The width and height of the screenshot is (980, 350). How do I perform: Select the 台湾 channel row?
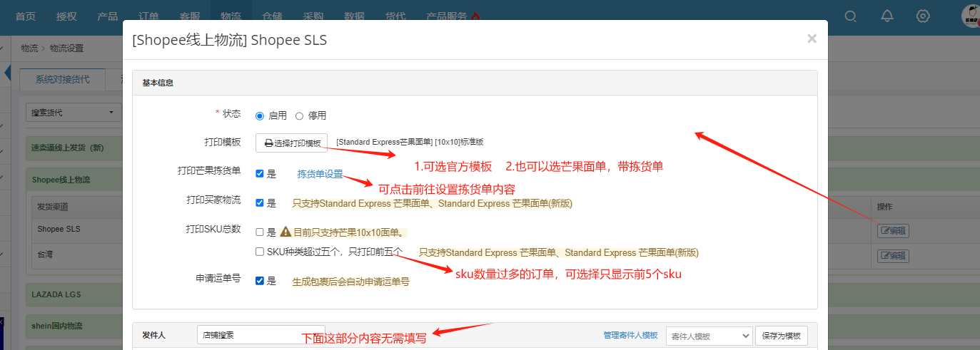point(46,254)
